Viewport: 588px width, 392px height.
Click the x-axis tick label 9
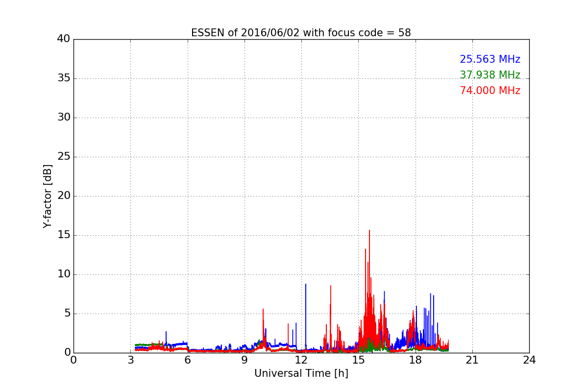[x=245, y=360]
